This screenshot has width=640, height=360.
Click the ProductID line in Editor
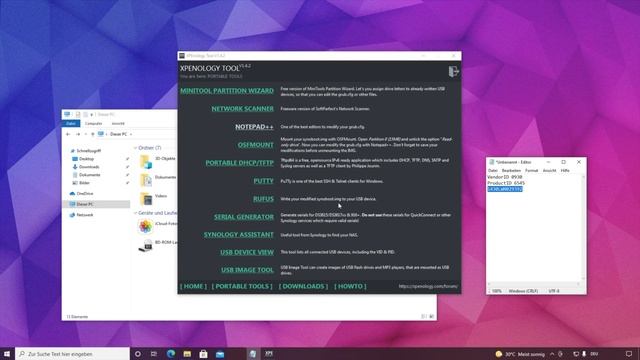click(506, 183)
